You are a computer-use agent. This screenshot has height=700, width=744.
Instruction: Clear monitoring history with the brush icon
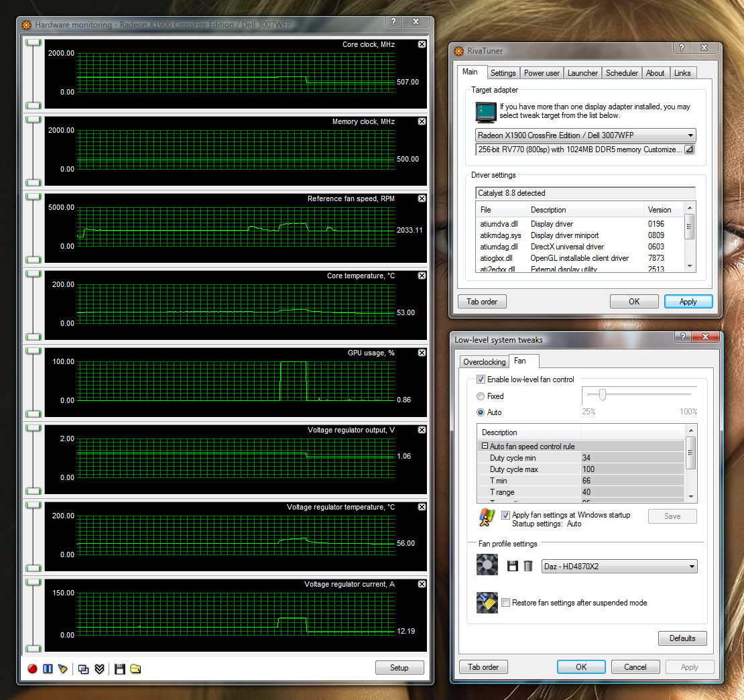coord(62,668)
